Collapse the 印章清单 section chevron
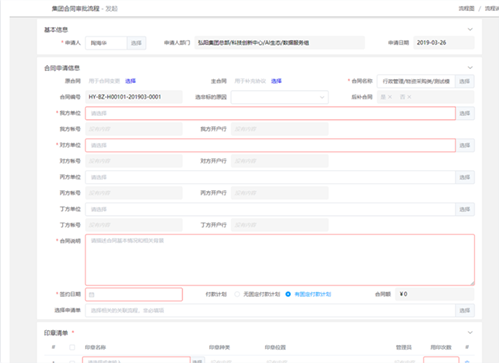This screenshot has width=499, height=363. point(470,333)
